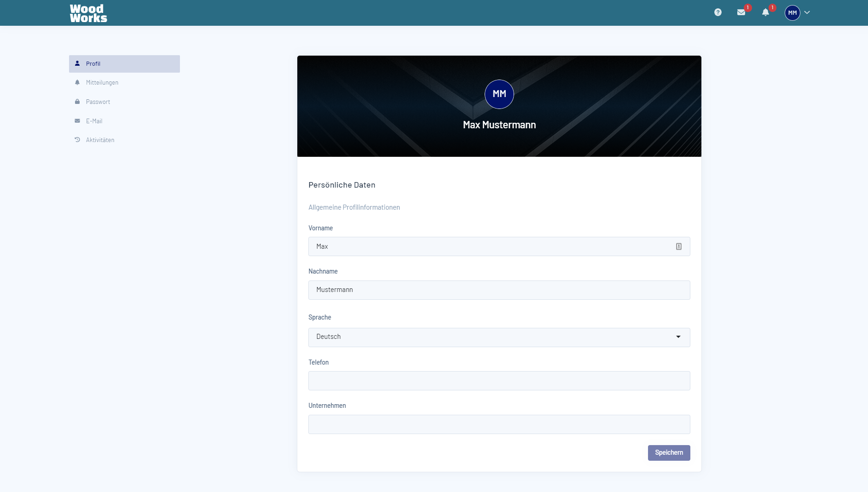
Task: Open Mitteilungen in the sidebar
Action: point(102,83)
